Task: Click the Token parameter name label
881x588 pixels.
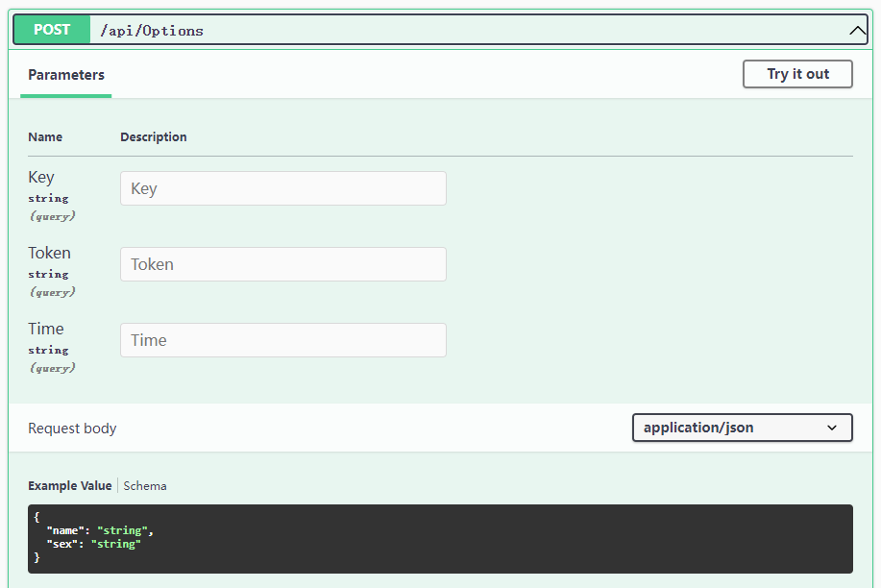Action: click(x=49, y=253)
